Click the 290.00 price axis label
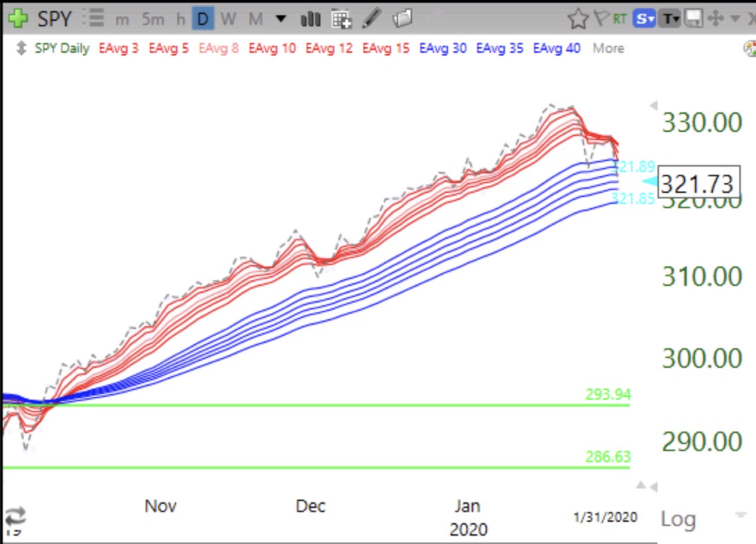756x544 pixels. click(x=702, y=441)
